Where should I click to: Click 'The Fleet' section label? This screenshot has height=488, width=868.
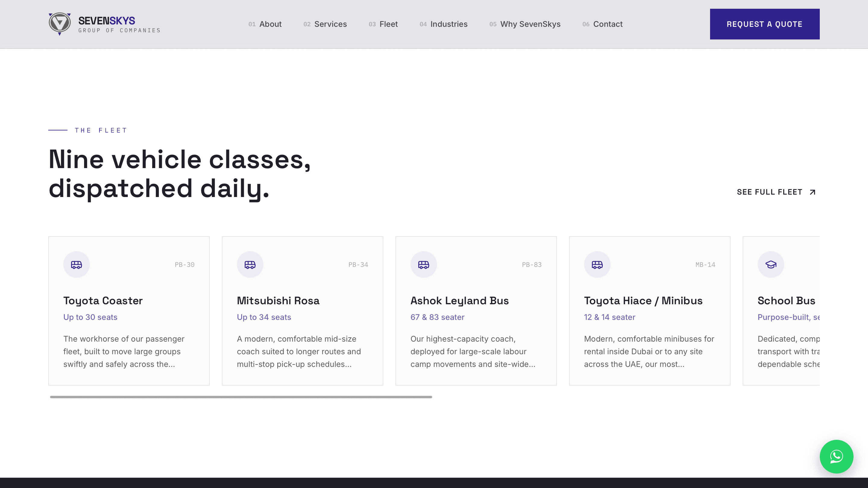[x=101, y=130]
